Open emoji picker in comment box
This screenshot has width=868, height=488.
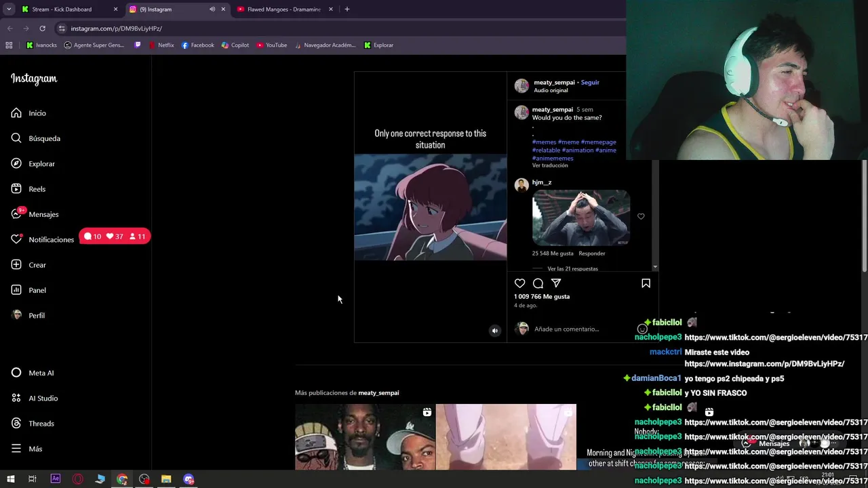tap(642, 329)
